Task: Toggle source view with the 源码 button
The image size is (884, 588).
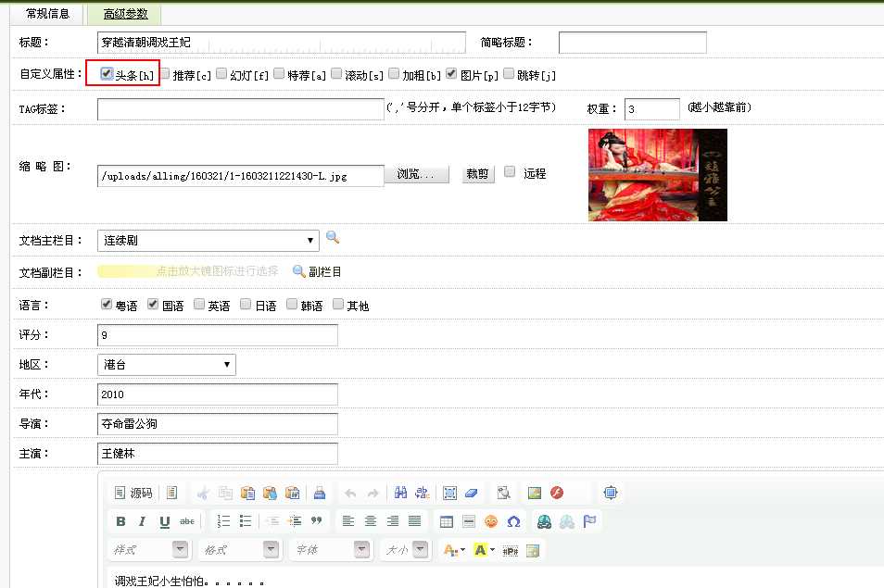Action: pos(133,493)
